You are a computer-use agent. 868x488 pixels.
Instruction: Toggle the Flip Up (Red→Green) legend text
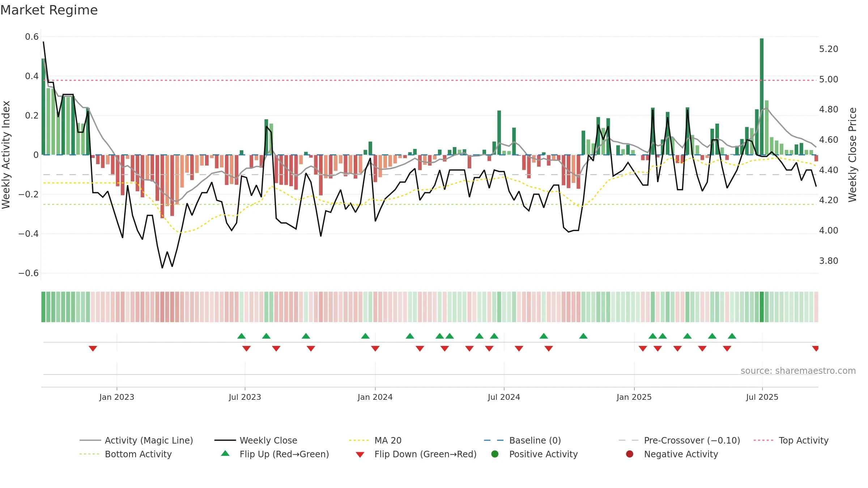(284, 454)
